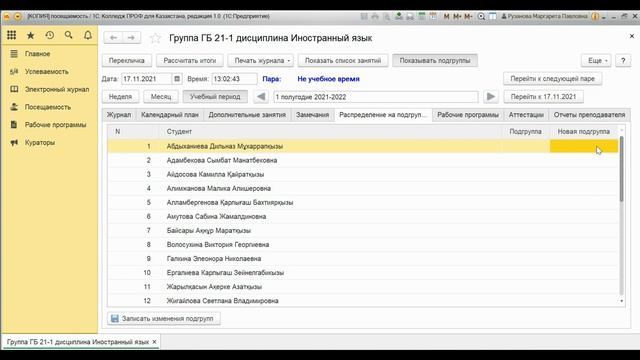The width and height of the screenshot is (640, 360).
Task: Open the sections grid menu icon
Action: 11,36
